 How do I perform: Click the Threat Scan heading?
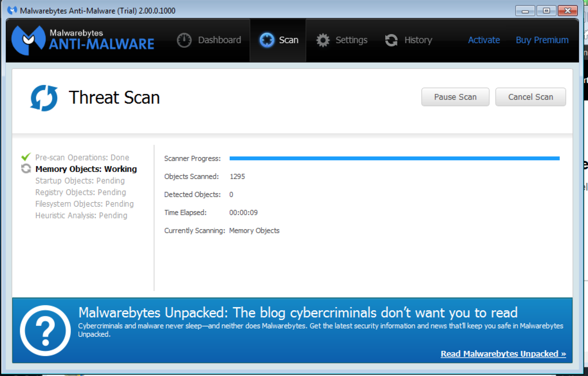[x=114, y=98]
